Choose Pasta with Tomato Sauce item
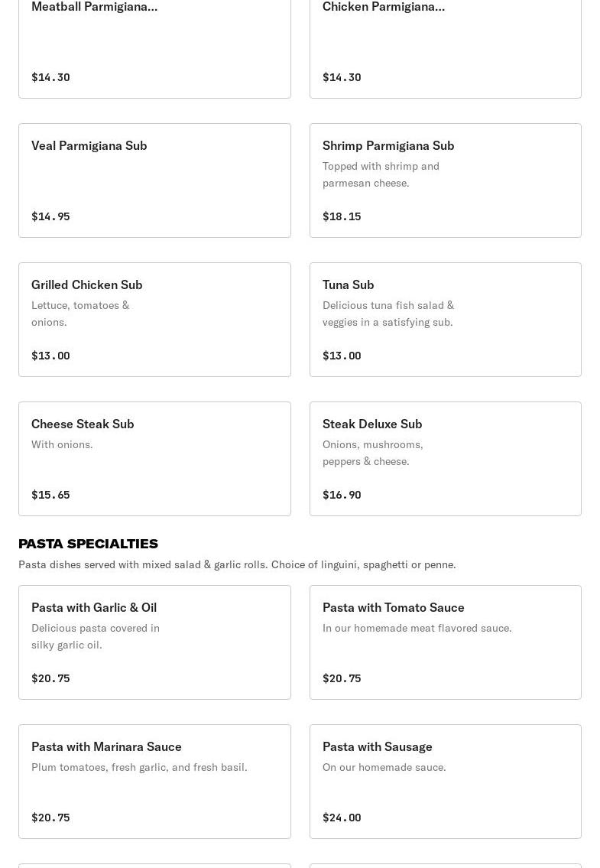Screen dimensions: 600x868 click(x=445, y=642)
